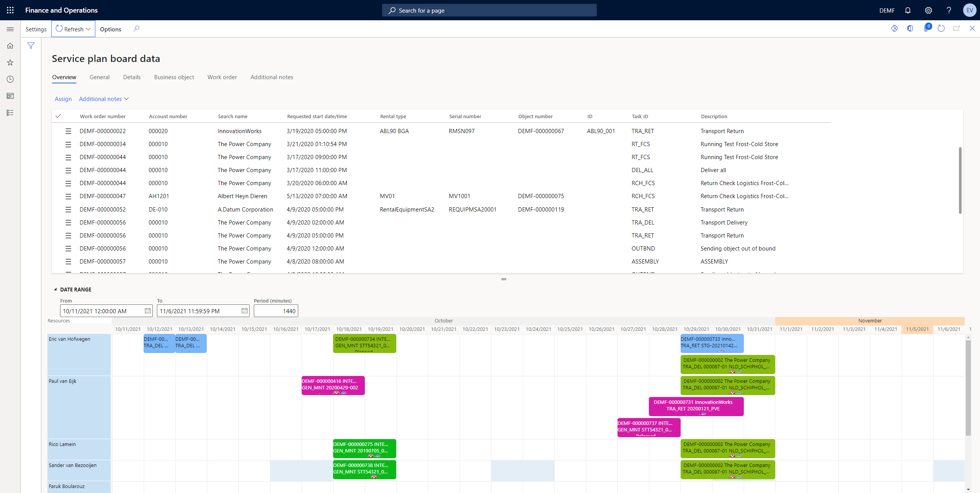Screen dimensions: 980x493
Task: Select all rows with the header checkmark
Action: tap(59, 116)
